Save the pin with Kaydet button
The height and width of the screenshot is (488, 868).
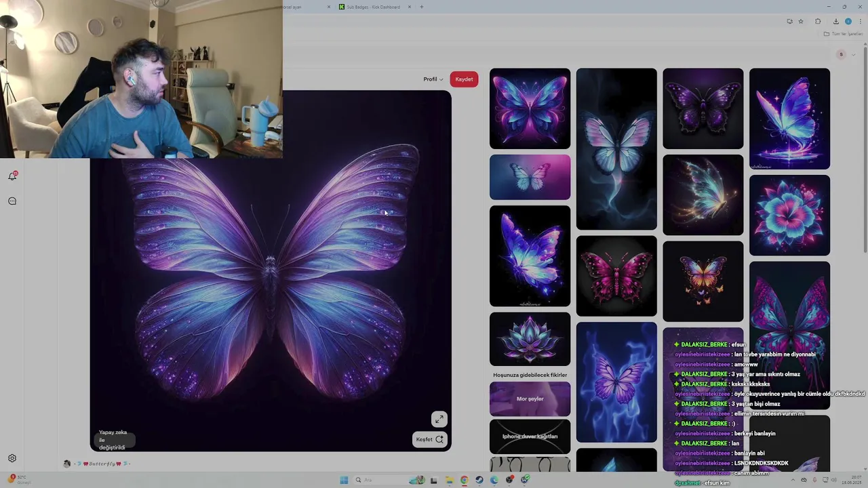coord(464,79)
